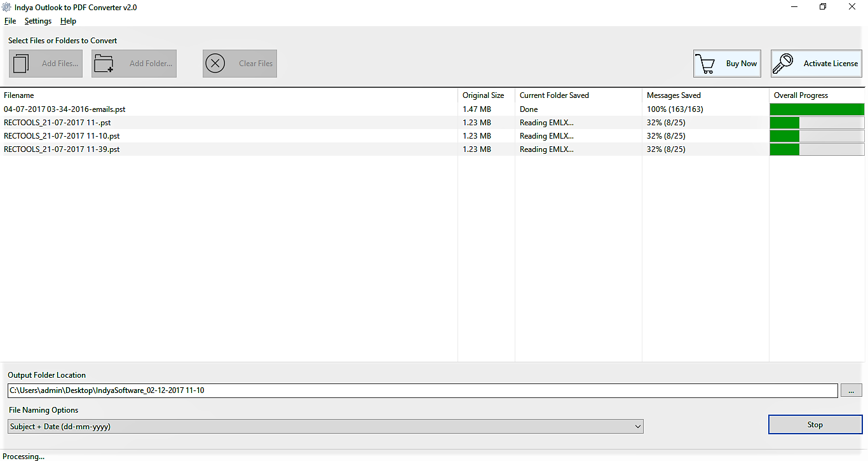Click progress bar for RECTOOLS 11-39.pst
This screenshot has height=461, width=868.
tap(817, 149)
